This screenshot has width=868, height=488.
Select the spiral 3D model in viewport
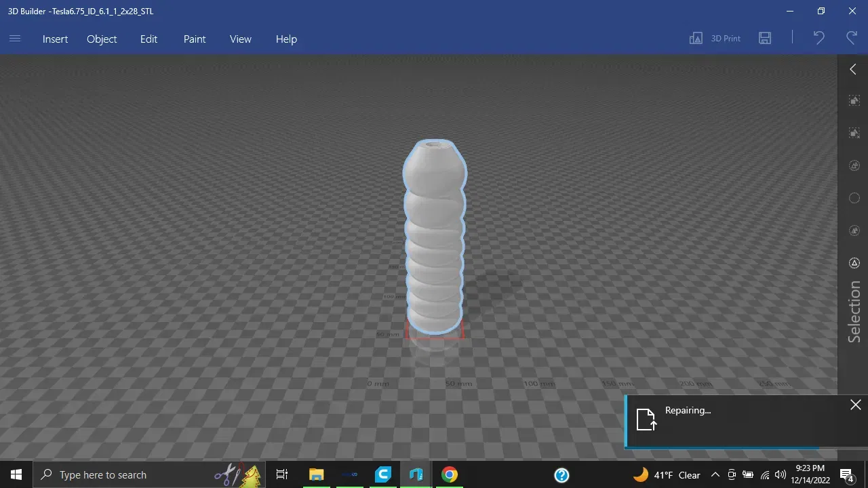click(x=435, y=237)
